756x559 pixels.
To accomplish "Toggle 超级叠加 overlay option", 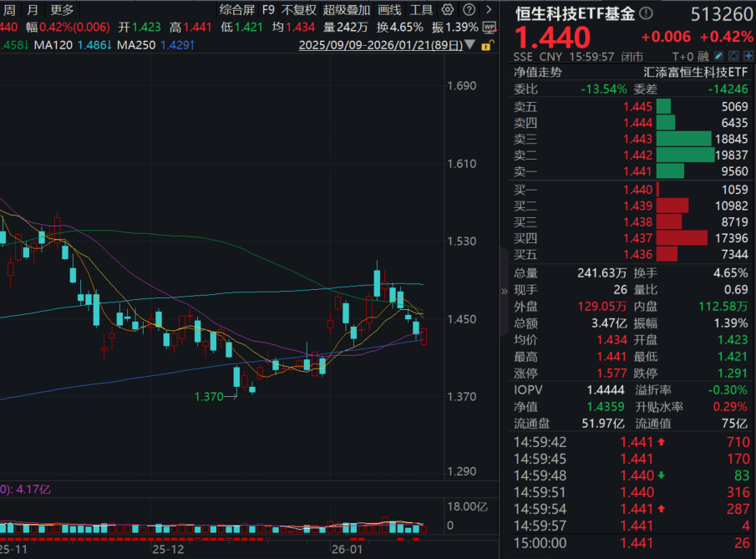I will point(346,10).
